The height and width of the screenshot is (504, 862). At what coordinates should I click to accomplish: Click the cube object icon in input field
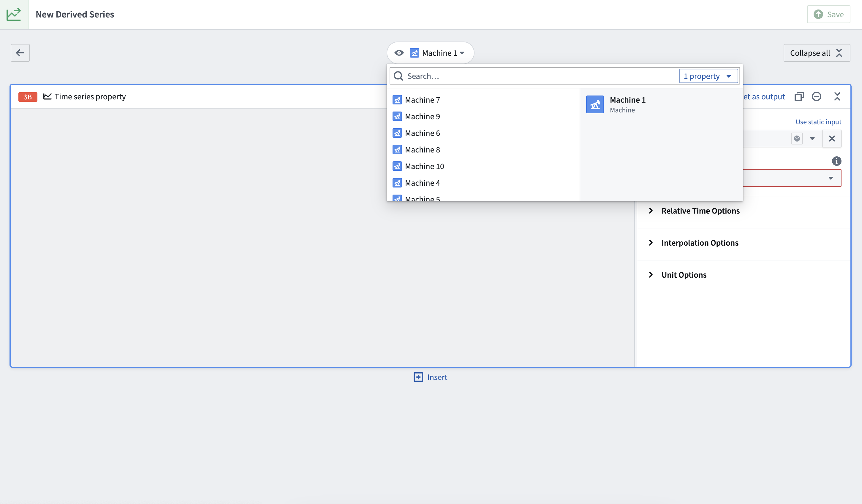(797, 139)
